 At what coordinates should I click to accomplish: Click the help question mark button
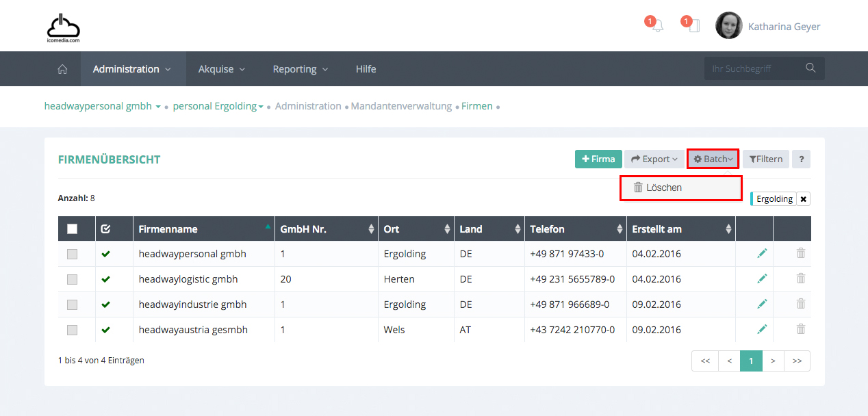[x=801, y=159]
